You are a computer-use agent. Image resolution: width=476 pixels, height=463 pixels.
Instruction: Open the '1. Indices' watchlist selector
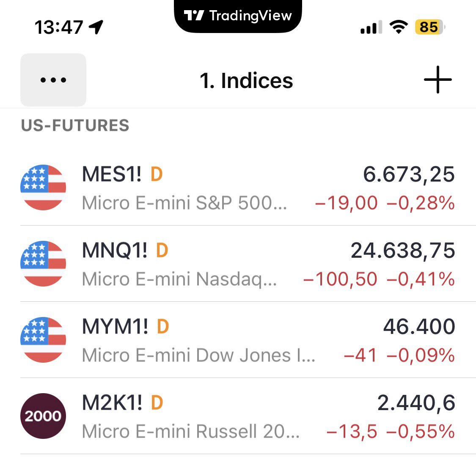coord(246,80)
